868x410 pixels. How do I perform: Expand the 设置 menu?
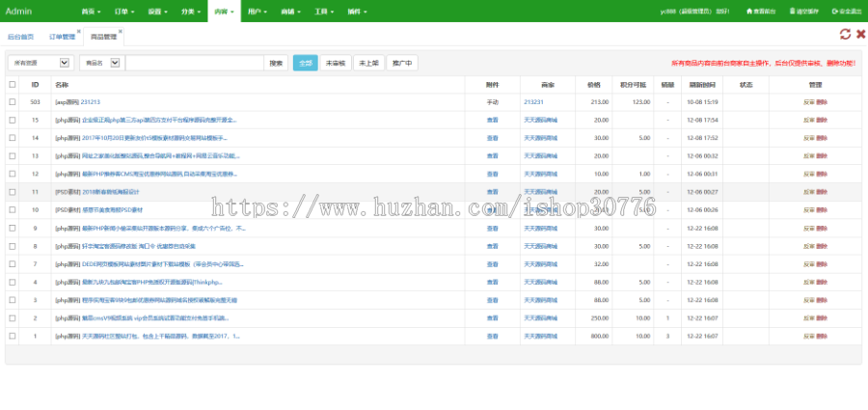point(158,11)
